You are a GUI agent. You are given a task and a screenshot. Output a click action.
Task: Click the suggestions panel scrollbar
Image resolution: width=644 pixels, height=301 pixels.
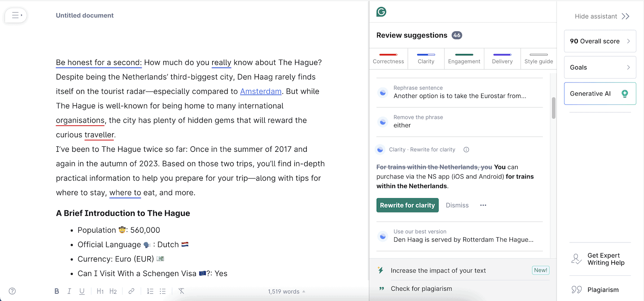(x=553, y=107)
